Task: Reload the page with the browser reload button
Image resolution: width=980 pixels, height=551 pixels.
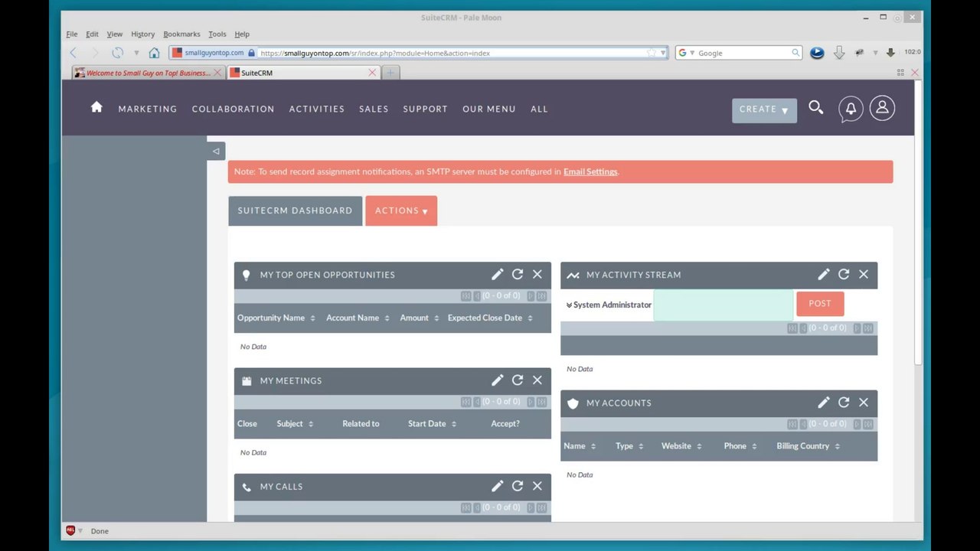Action: (117, 53)
